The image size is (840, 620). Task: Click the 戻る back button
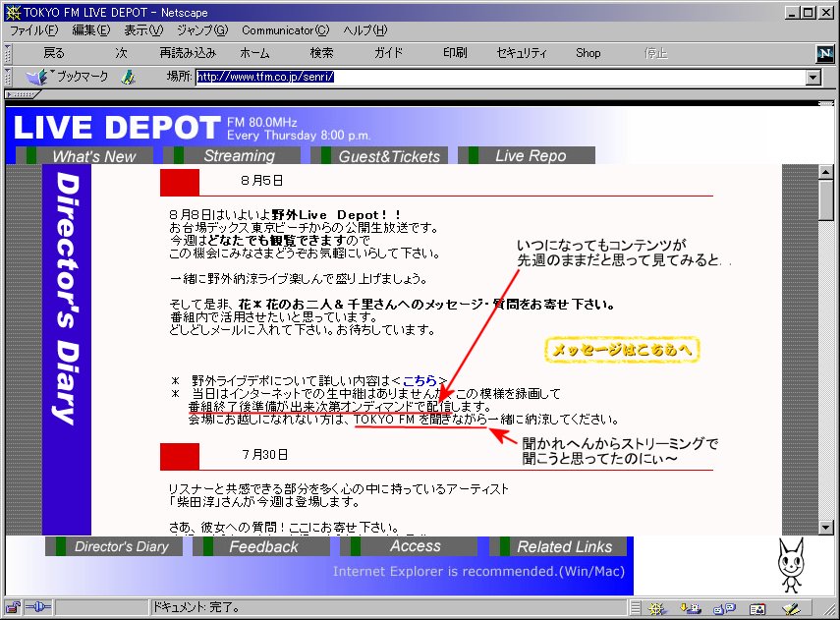pos(54,53)
